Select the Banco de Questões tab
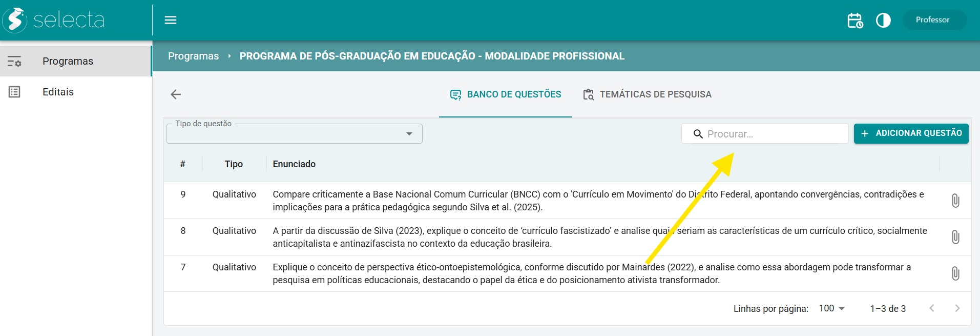Viewport: 980px width, 336px height. tap(506, 94)
